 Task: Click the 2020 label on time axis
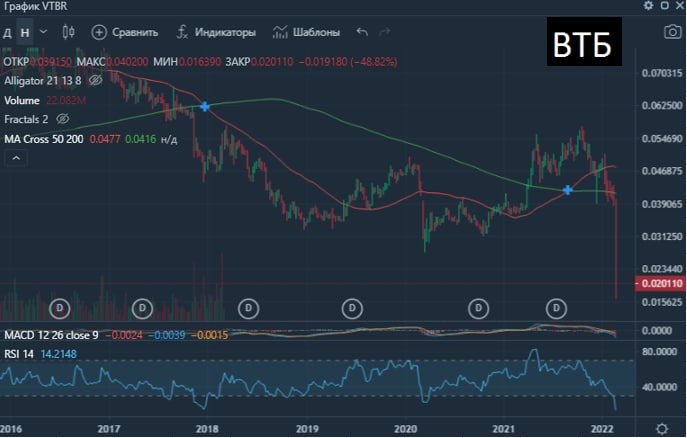point(405,428)
